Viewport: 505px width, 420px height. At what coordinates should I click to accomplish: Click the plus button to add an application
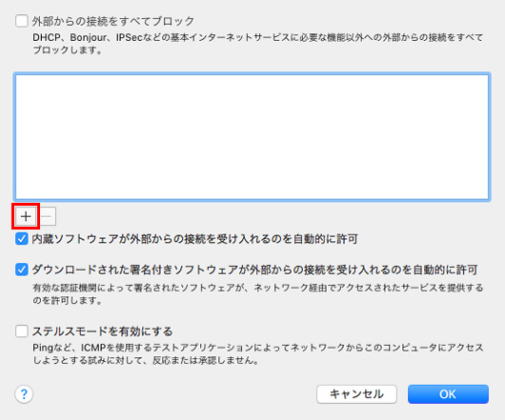(x=26, y=216)
